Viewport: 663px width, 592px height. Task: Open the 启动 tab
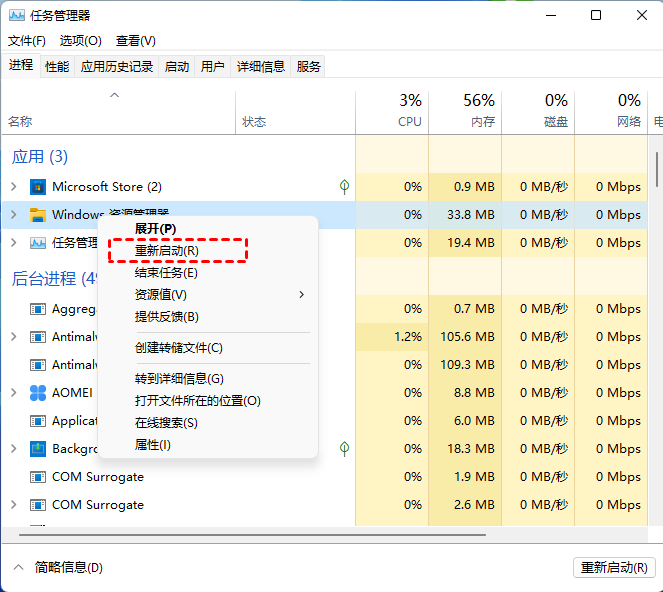click(x=177, y=67)
